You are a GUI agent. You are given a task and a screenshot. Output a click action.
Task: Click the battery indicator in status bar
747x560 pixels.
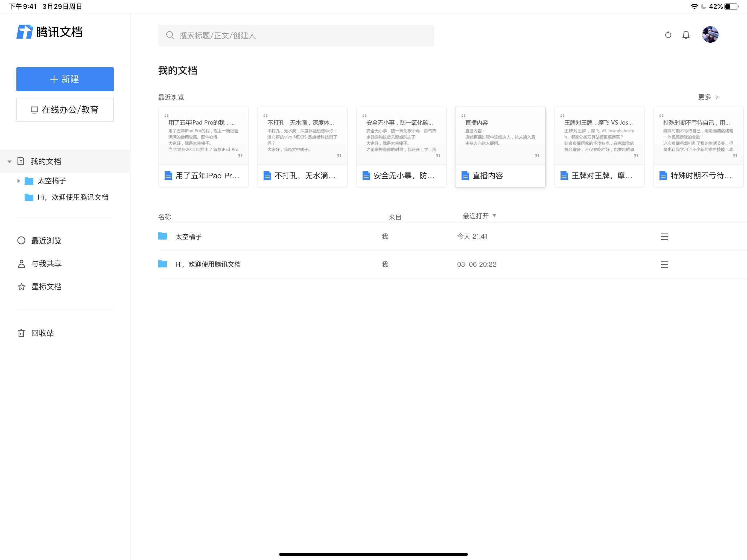pyautogui.click(x=731, y=6)
